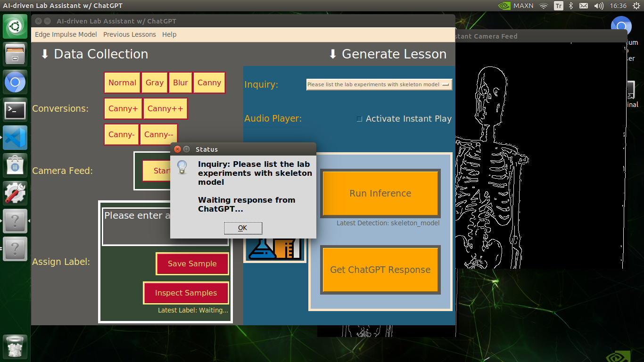Open the Previous Lessons menu
The height and width of the screenshot is (362, 644).
tap(130, 34)
